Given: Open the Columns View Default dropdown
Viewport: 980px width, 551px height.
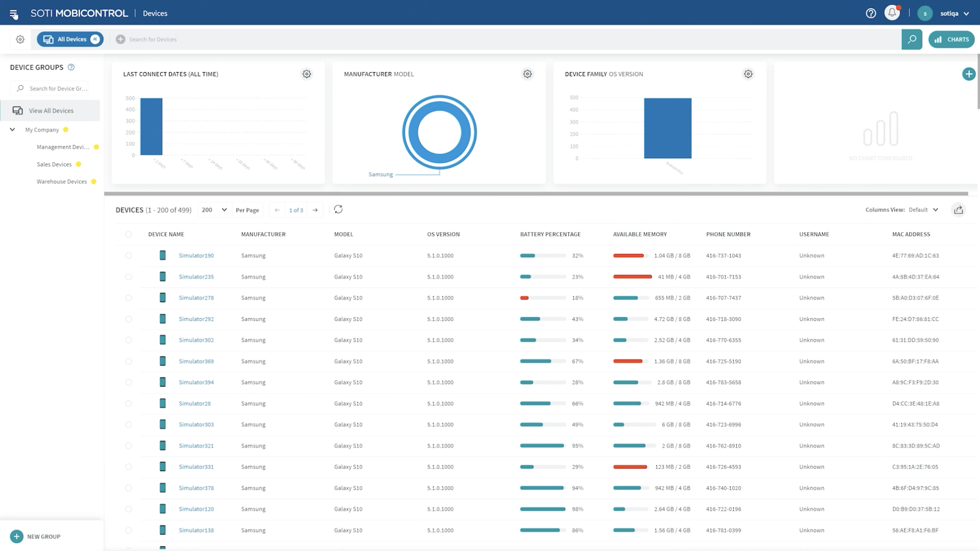Looking at the screenshot, I should coord(923,210).
